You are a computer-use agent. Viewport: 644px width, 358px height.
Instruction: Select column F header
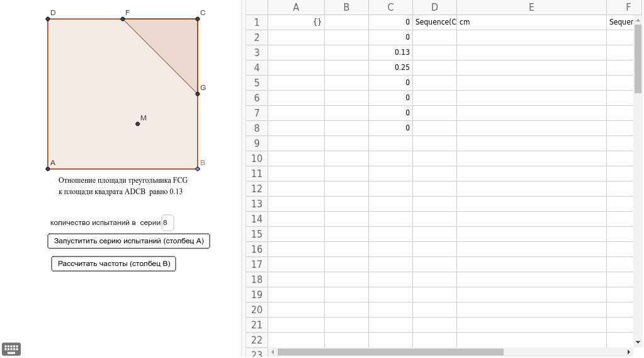click(x=624, y=8)
